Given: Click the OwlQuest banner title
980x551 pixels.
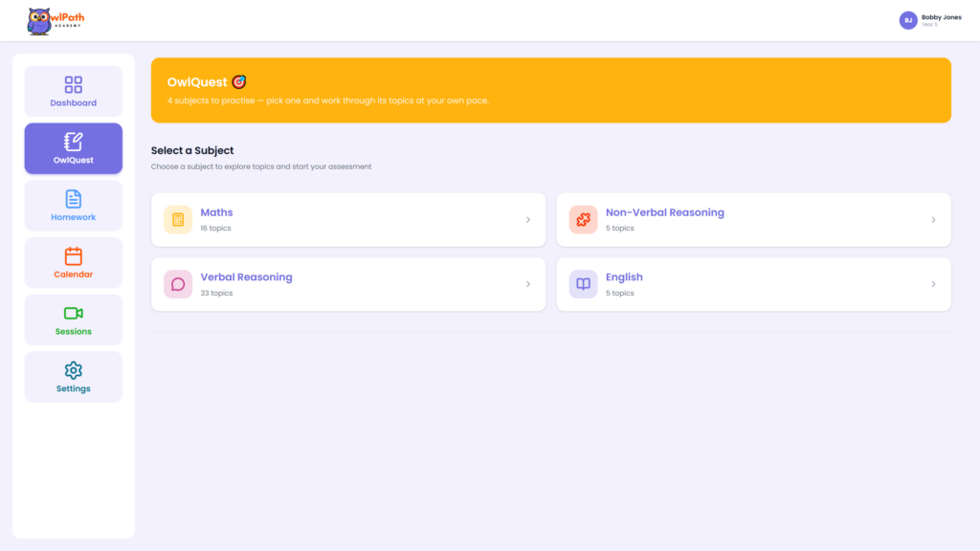Looking at the screenshot, I should [x=197, y=82].
